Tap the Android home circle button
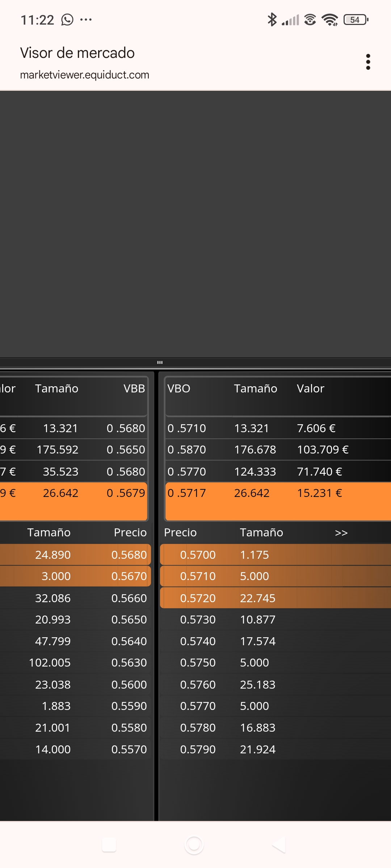The width and height of the screenshot is (391, 868). click(194, 845)
